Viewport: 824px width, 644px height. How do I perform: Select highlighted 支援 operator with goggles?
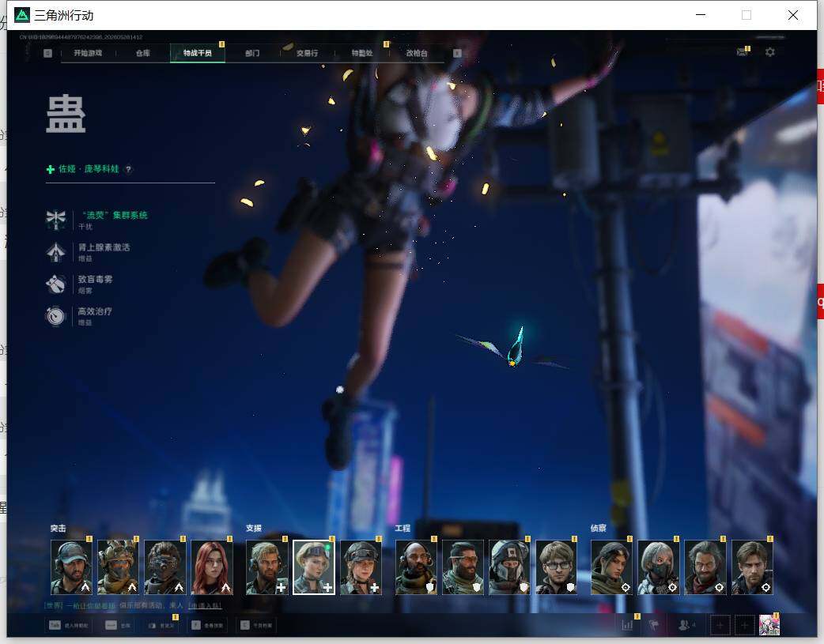(x=314, y=567)
